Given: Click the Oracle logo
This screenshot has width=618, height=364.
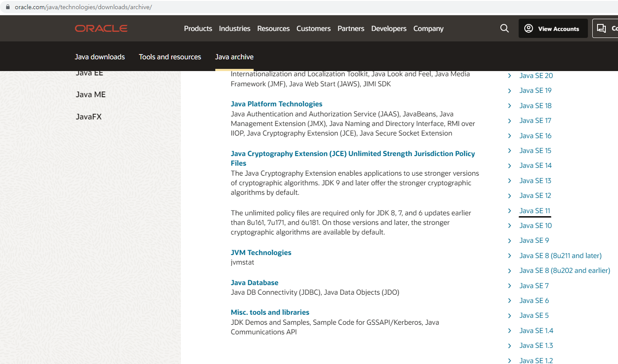Looking at the screenshot, I should click(x=101, y=28).
